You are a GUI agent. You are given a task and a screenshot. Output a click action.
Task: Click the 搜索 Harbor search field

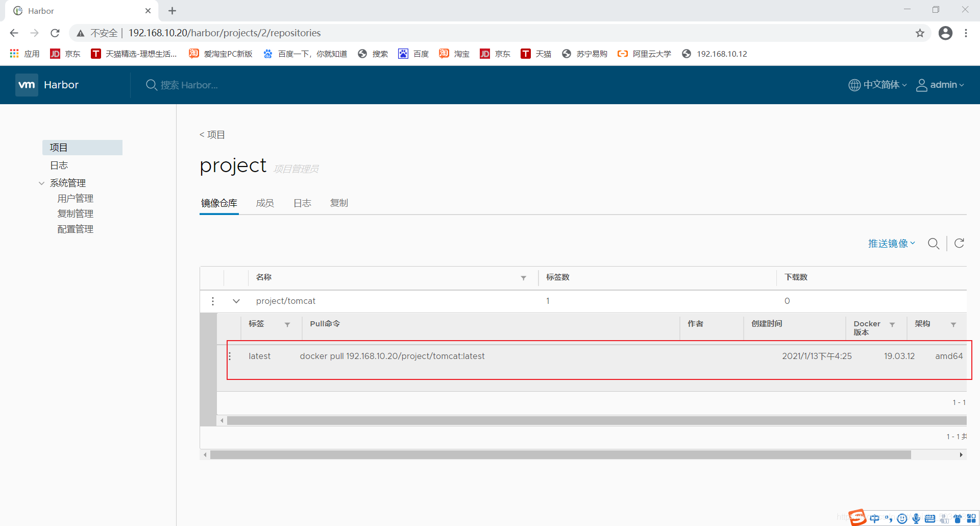click(x=189, y=85)
